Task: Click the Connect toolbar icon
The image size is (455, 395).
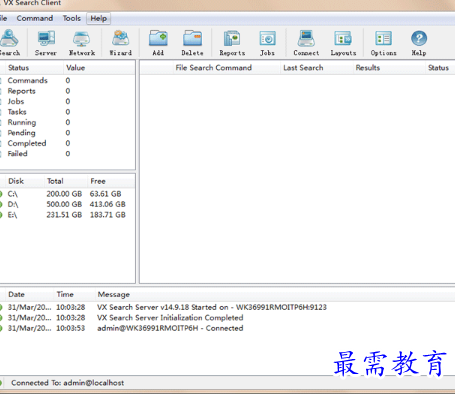Action: point(306,43)
